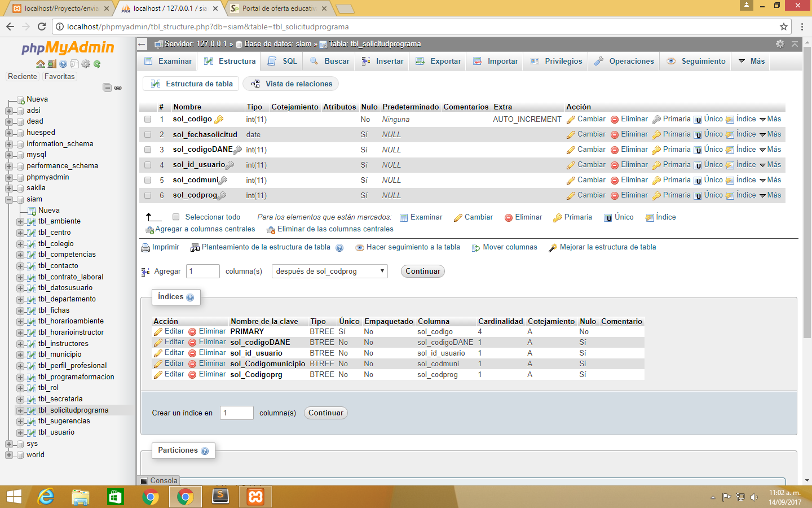
Task: Click help icon next to Índices
Action: 190,297
